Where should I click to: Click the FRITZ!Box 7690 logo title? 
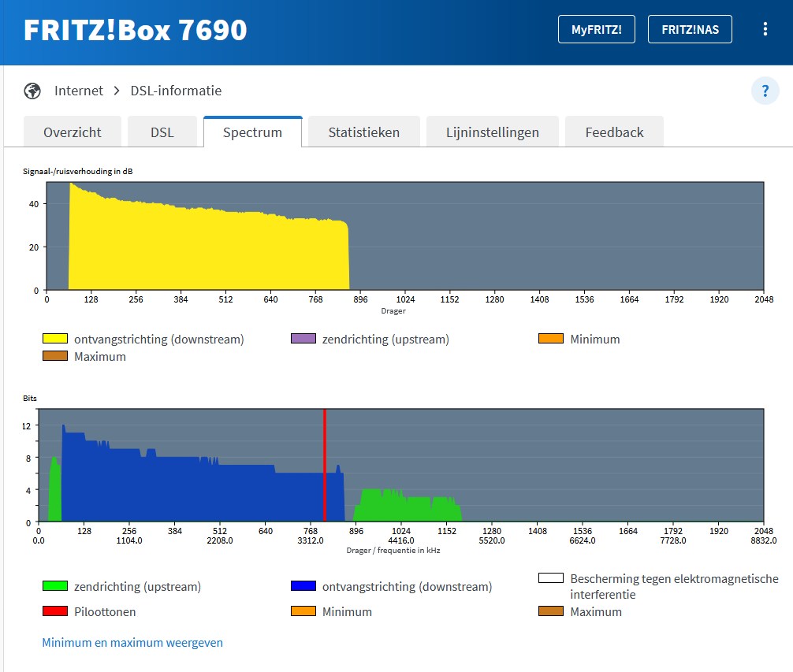tap(136, 30)
